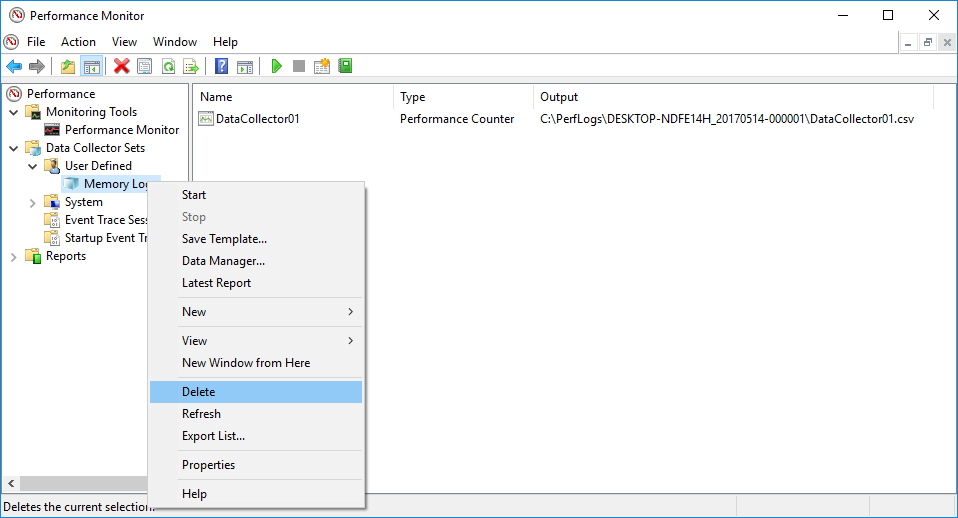Select User Defined tree node
The width and height of the screenshot is (958, 518).
pos(98,166)
